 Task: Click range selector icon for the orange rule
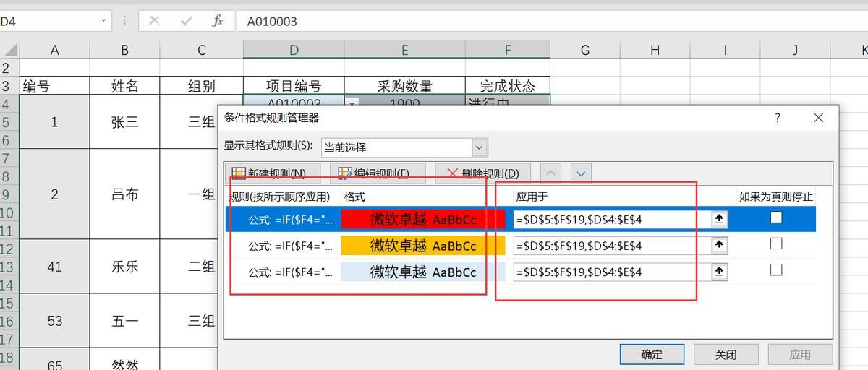[719, 246]
